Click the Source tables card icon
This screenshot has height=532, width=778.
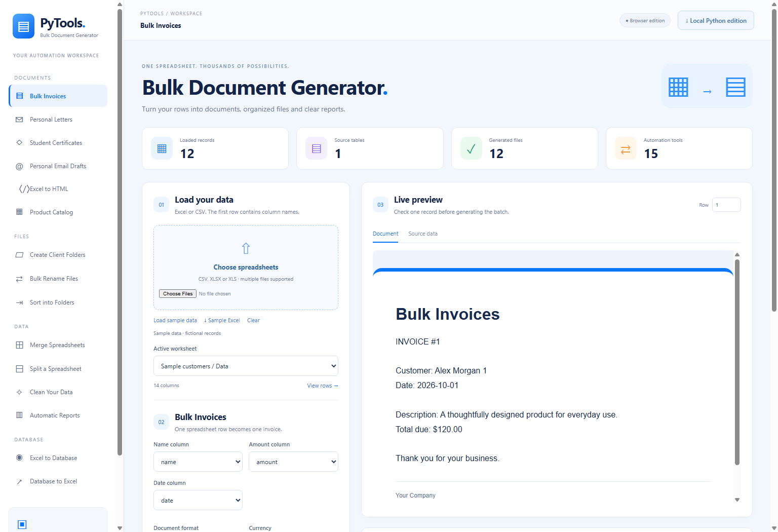pyautogui.click(x=317, y=148)
